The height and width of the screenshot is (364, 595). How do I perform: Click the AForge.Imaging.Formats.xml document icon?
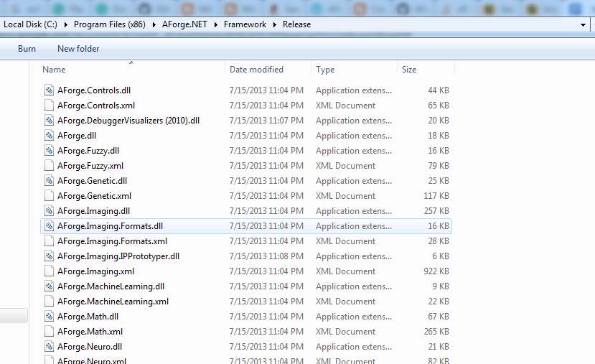49,241
